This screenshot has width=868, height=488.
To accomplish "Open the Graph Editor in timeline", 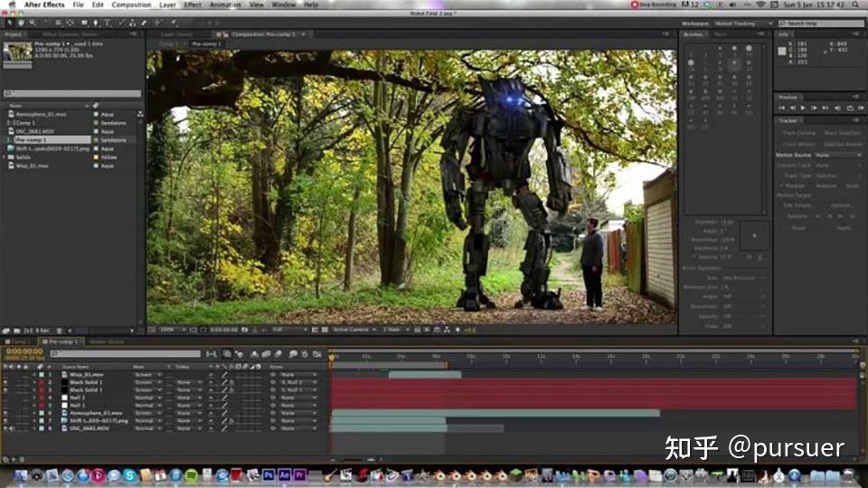I will click(x=317, y=353).
